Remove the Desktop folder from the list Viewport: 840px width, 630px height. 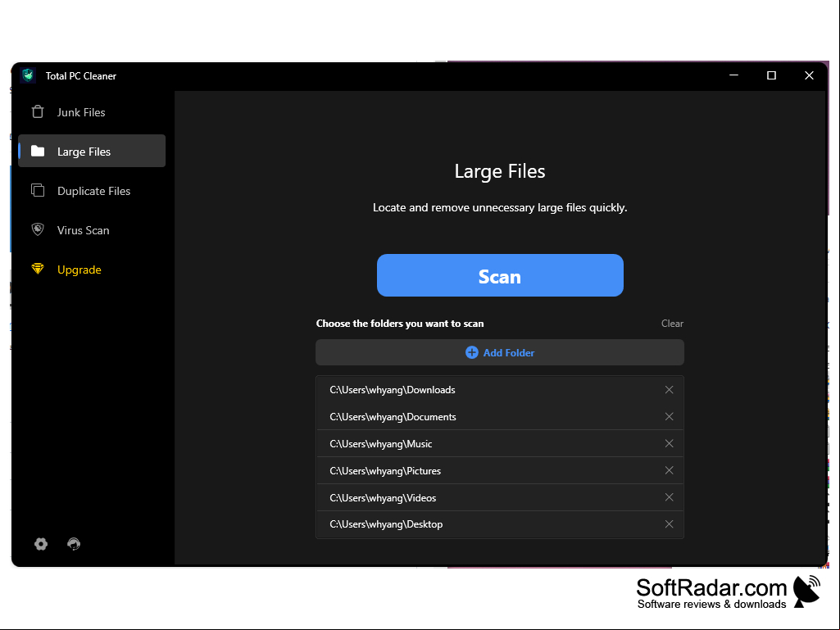[669, 524]
